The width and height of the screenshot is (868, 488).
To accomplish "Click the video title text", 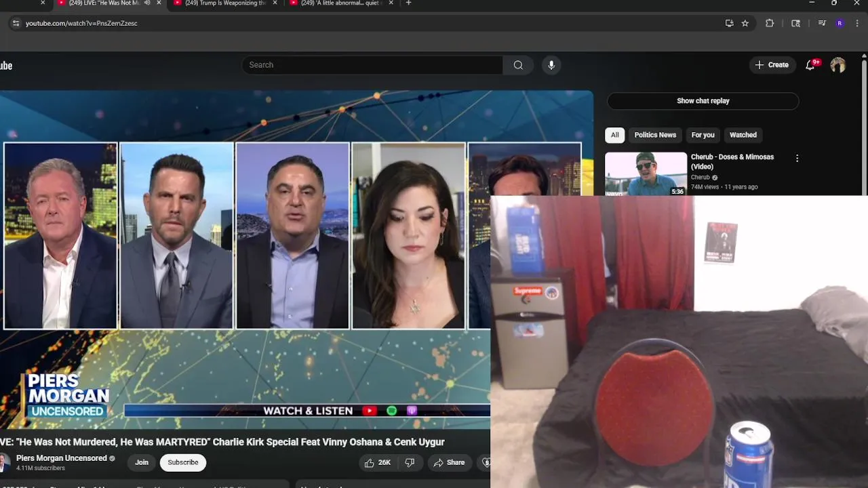I will (x=222, y=442).
